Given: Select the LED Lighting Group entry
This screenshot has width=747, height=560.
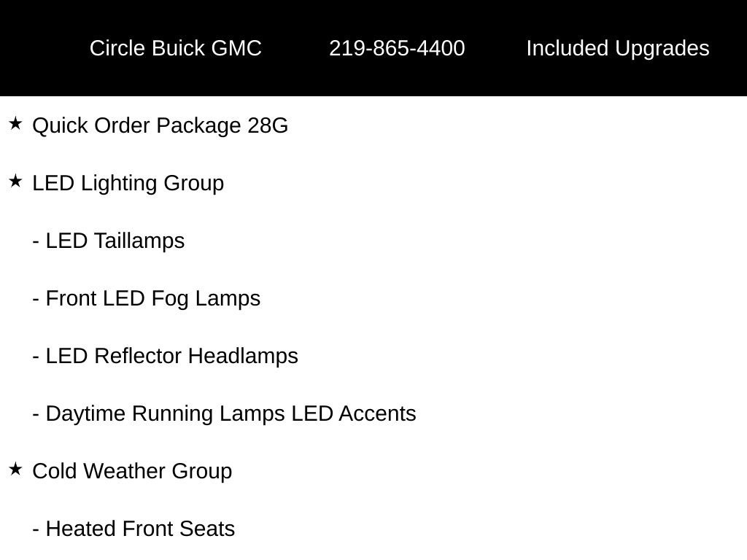Looking at the screenshot, I should pyautogui.click(x=128, y=183).
